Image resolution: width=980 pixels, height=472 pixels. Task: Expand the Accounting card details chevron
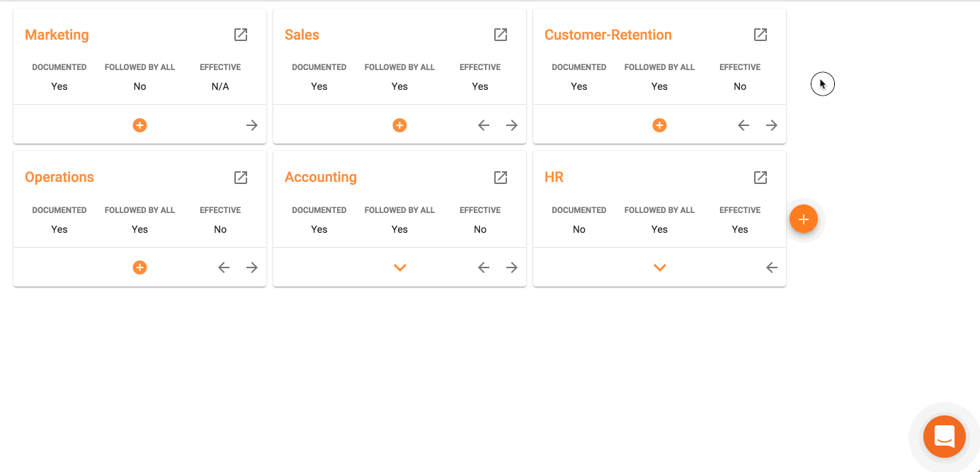click(399, 267)
